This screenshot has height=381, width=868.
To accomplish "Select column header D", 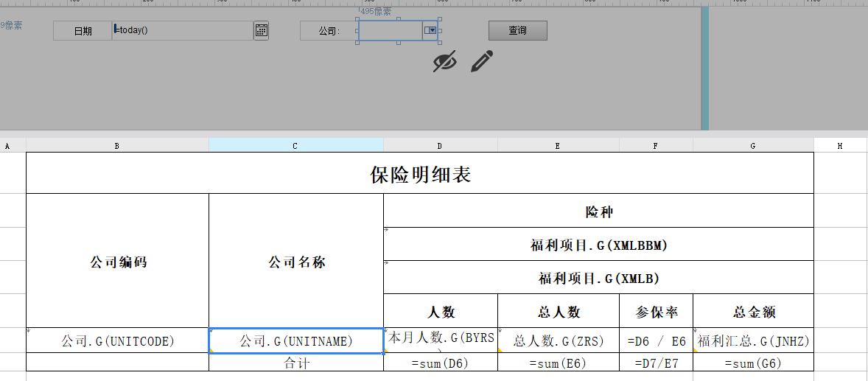I will coord(440,146).
